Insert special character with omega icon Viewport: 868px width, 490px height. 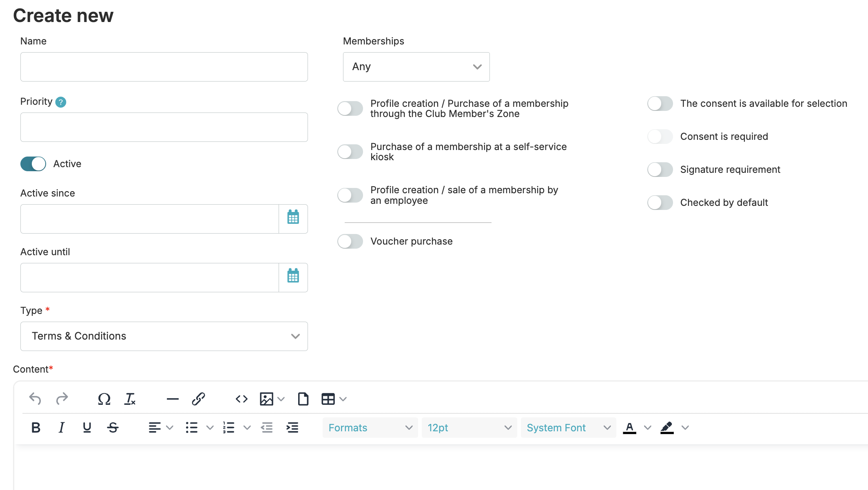point(104,399)
